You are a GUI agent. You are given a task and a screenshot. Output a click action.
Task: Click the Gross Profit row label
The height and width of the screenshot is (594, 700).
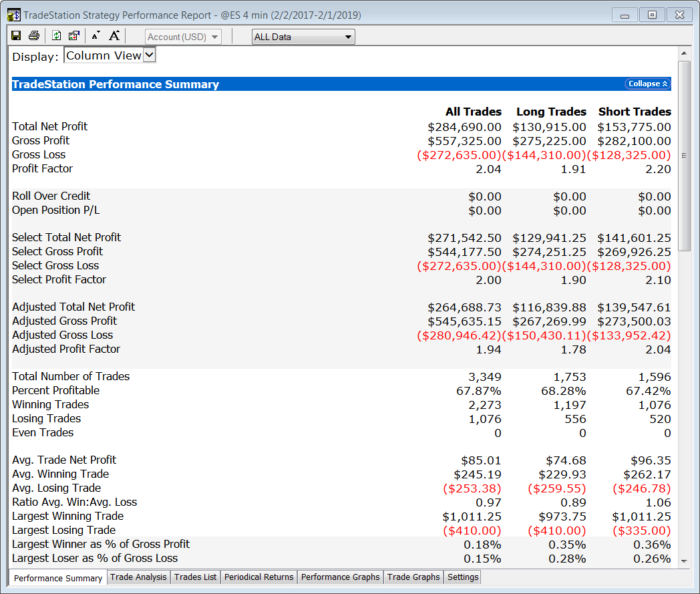(x=41, y=141)
